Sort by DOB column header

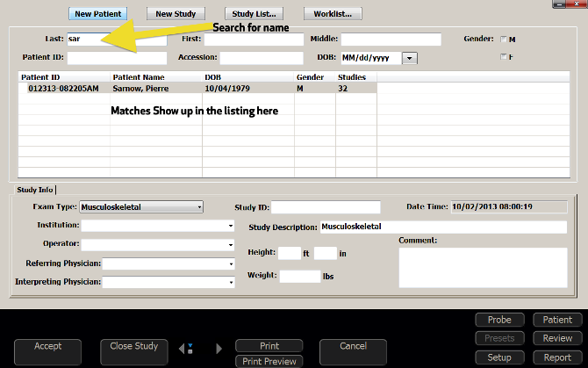(x=248, y=77)
